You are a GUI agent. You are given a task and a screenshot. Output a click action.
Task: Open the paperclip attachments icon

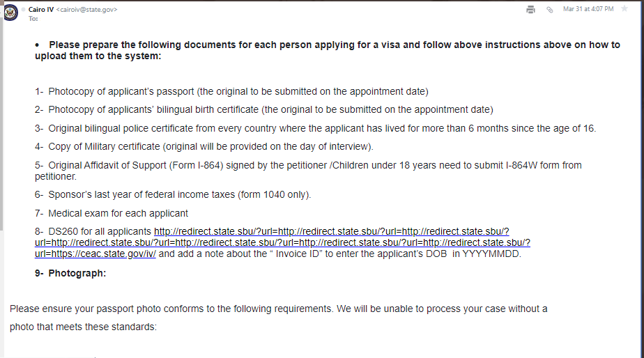[549, 10]
